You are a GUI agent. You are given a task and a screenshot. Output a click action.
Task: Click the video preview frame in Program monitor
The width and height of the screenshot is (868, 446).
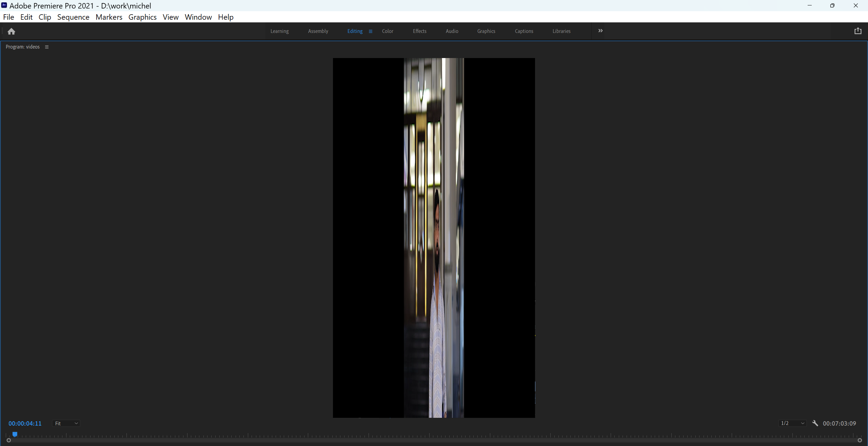click(433, 238)
